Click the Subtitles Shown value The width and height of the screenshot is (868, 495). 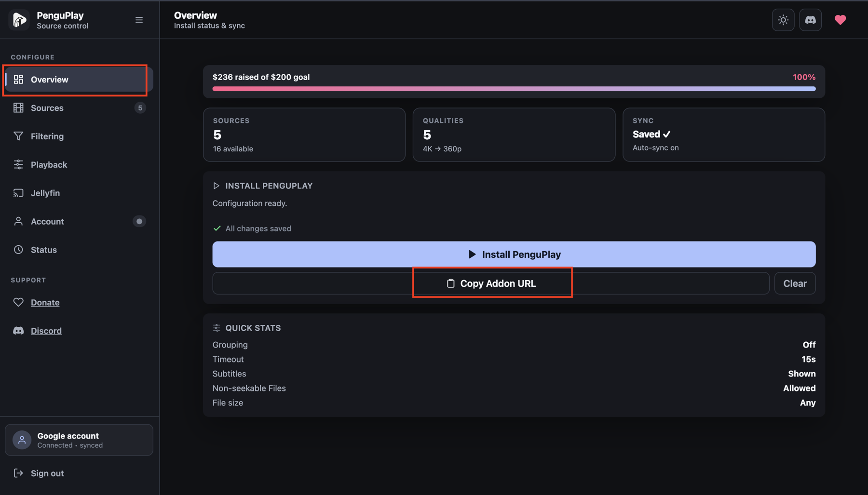click(802, 374)
